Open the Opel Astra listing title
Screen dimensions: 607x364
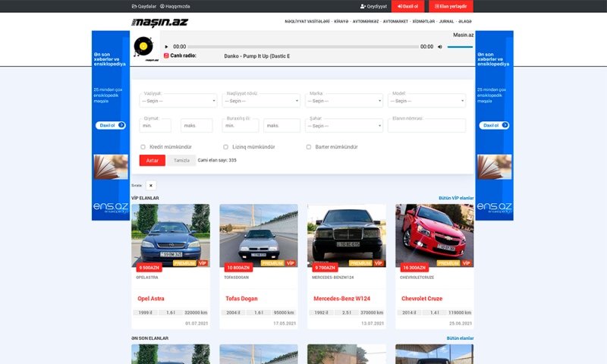pos(151,299)
